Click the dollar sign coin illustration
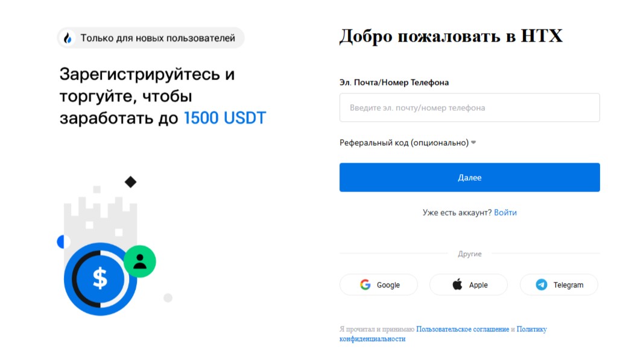 [100, 278]
